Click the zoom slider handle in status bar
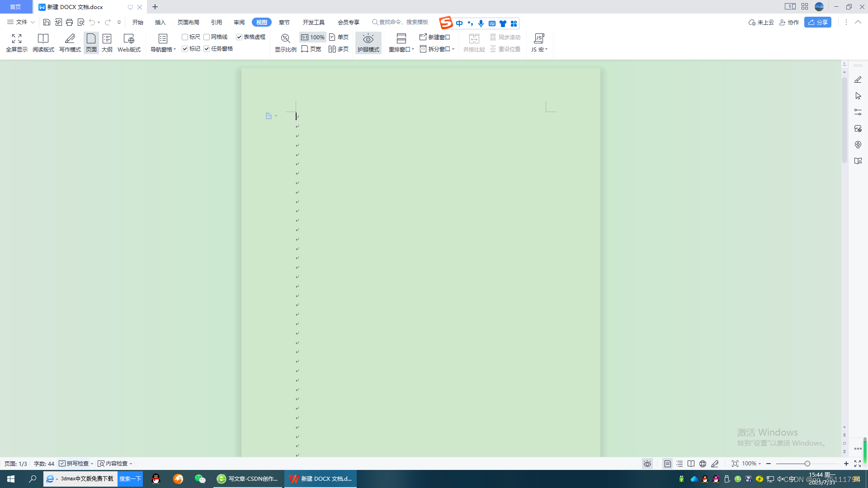This screenshot has height=488, width=868. click(x=807, y=464)
